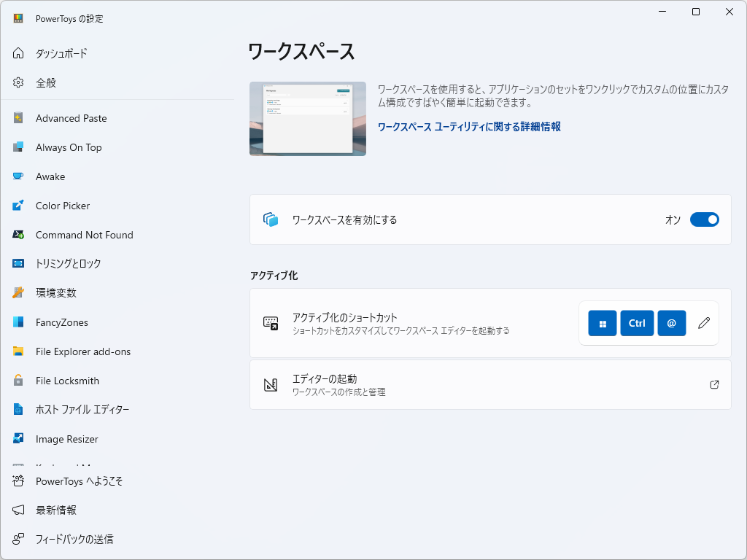Select the Awake coffee cup icon
This screenshot has height=560, width=747.
click(x=18, y=176)
